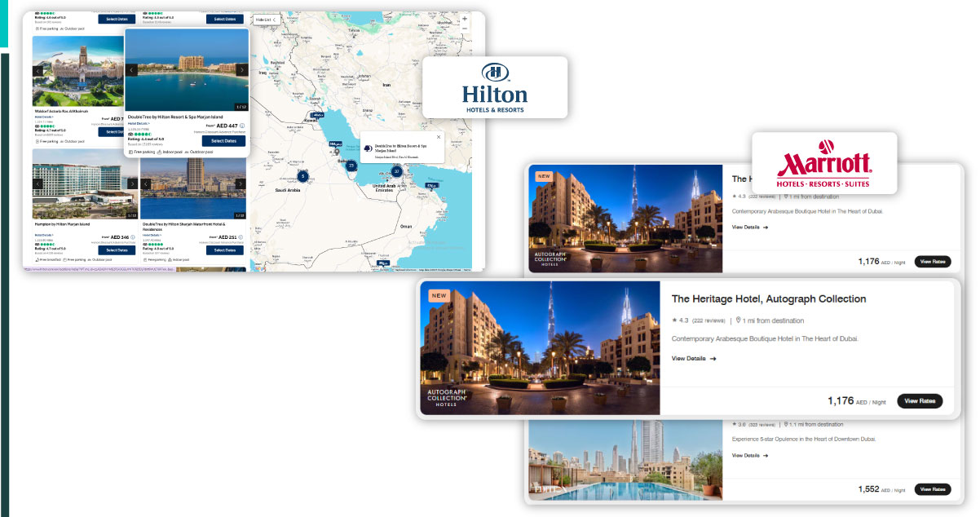Click the indoor pool icon on DoubleTree Sharjah card
This screenshot has width=980, height=517.
click(x=170, y=260)
